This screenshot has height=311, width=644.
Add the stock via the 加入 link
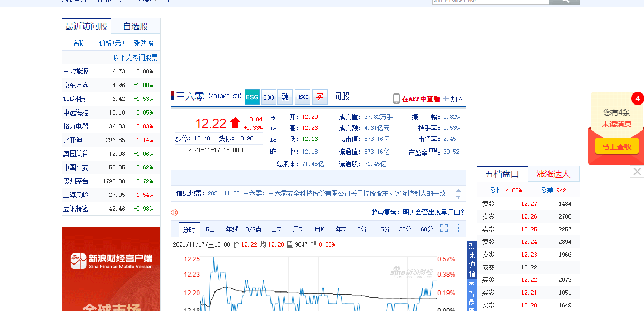coord(457,99)
